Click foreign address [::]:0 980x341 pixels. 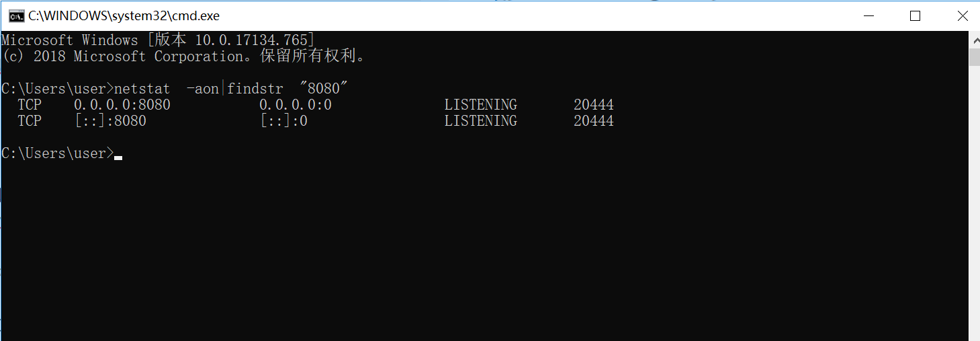pyautogui.click(x=283, y=121)
